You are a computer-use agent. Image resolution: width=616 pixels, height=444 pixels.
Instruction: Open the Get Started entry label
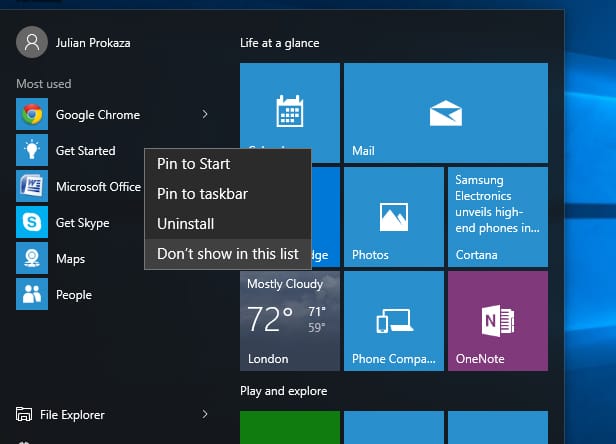(86, 151)
